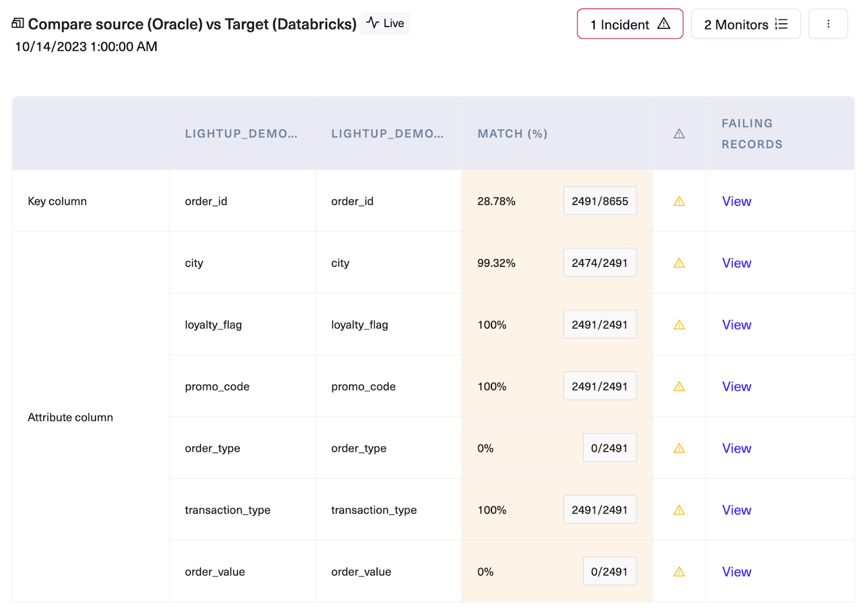This screenshot has width=868, height=613.
Task: Click the warning icon on the city row
Action: pyautogui.click(x=679, y=263)
